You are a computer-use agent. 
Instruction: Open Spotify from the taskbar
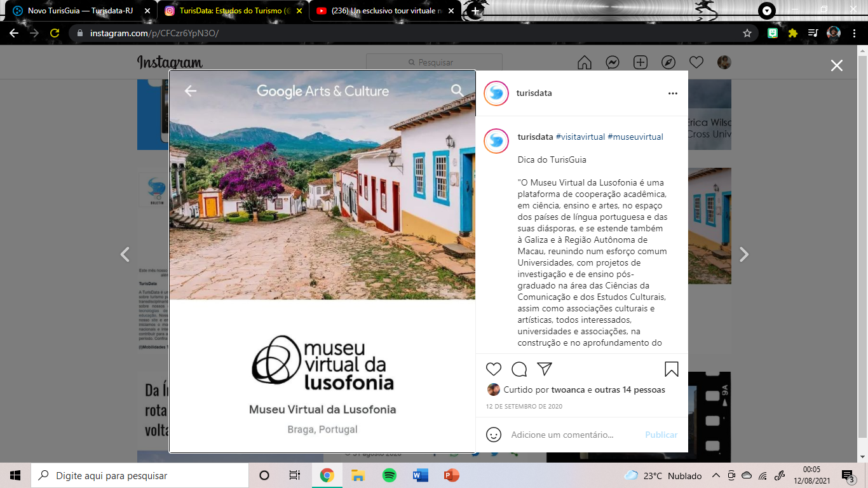(x=390, y=475)
